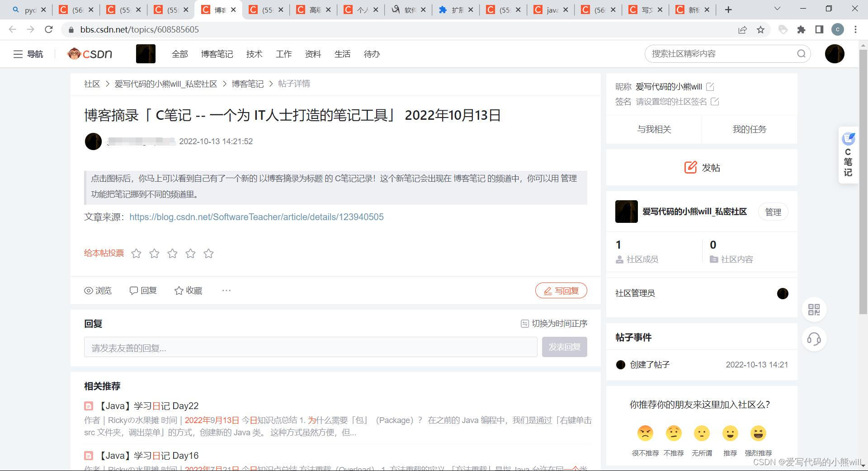
Task: Select the 不推荐 emoji rating
Action: [x=674, y=433]
